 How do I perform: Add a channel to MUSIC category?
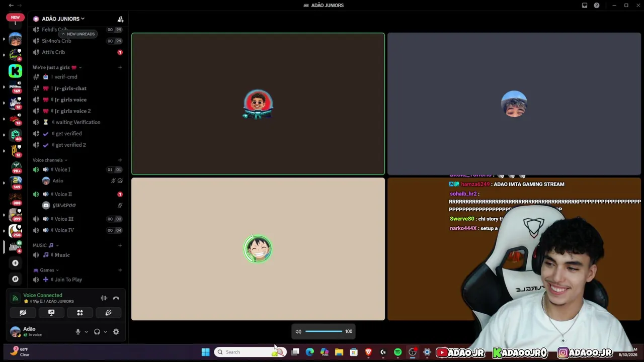120,245
